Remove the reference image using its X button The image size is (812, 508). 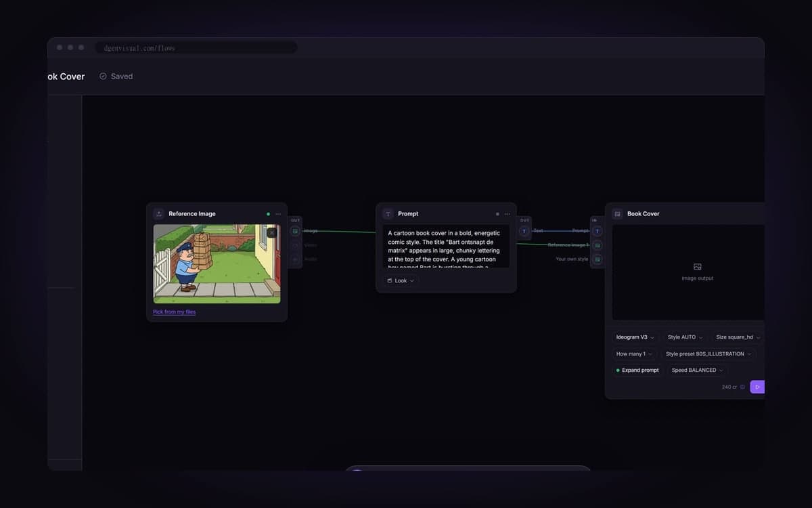pyautogui.click(x=272, y=233)
